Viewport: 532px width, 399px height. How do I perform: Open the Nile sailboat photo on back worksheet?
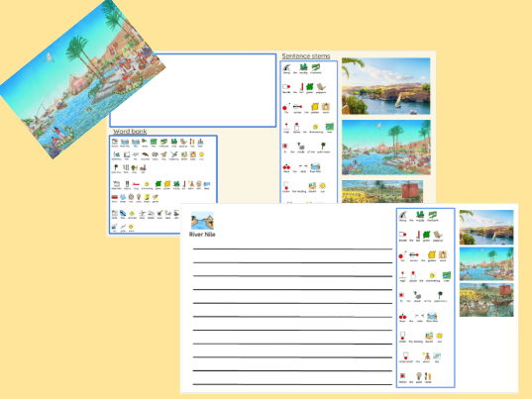[x=385, y=86]
